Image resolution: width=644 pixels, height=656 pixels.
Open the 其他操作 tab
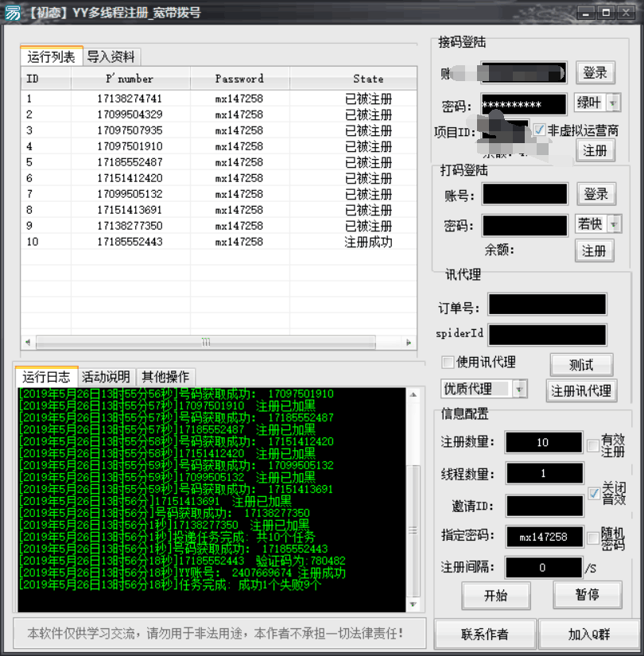[165, 377]
